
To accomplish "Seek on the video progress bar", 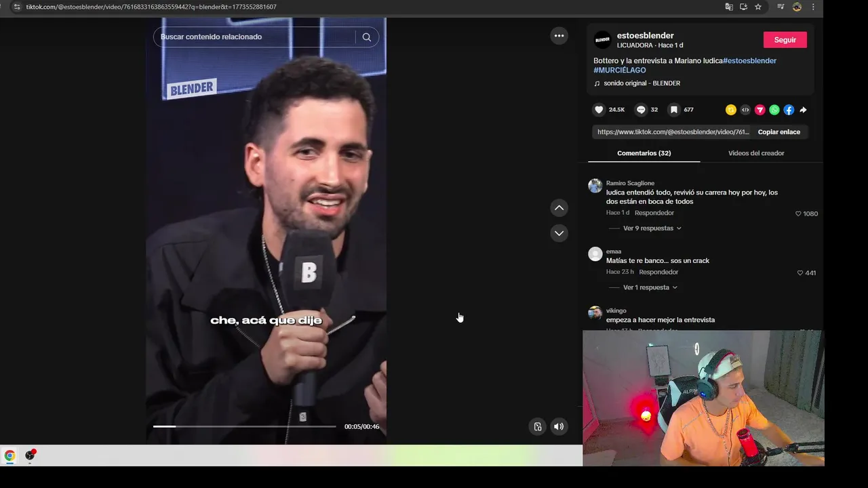I will pos(244,426).
